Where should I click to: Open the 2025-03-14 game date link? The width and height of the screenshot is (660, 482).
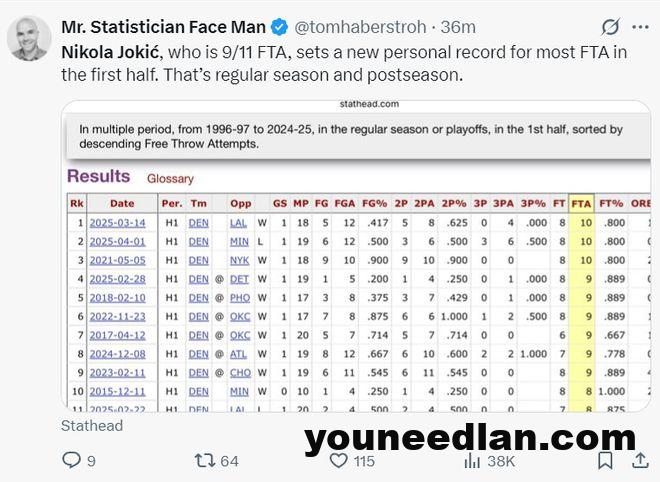[x=117, y=223]
